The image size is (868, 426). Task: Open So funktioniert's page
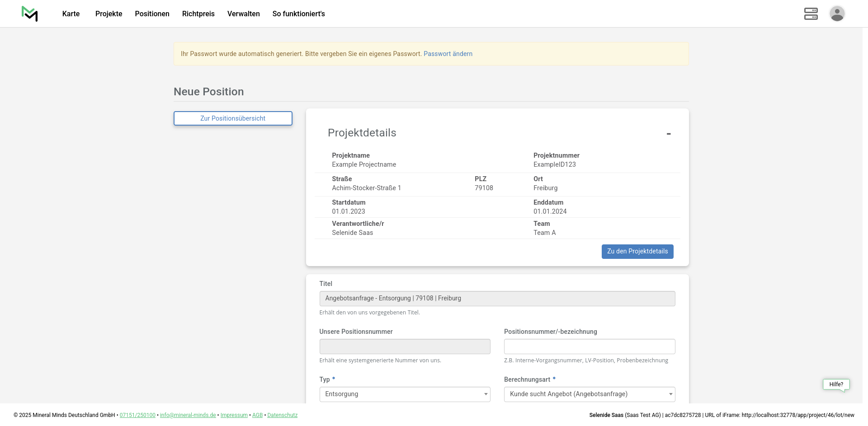click(298, 14)
